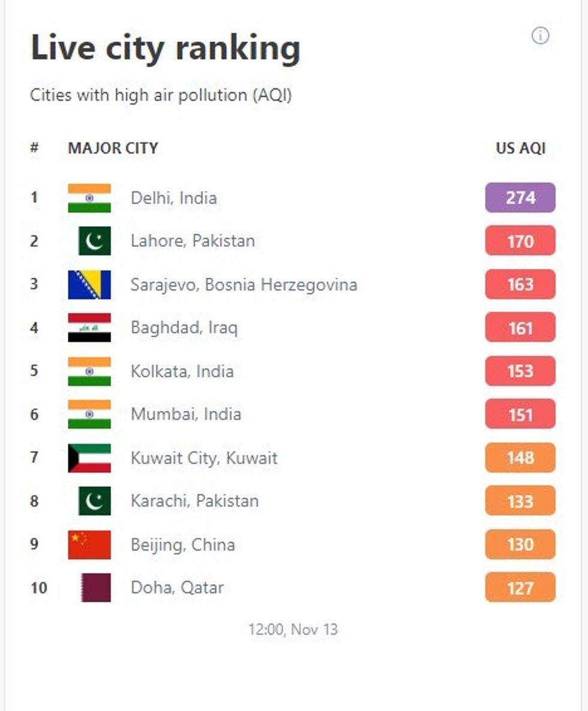Open the Mumbai, India city link
The height and width of the screenshot is (711, 588).
tap(186, 414)
